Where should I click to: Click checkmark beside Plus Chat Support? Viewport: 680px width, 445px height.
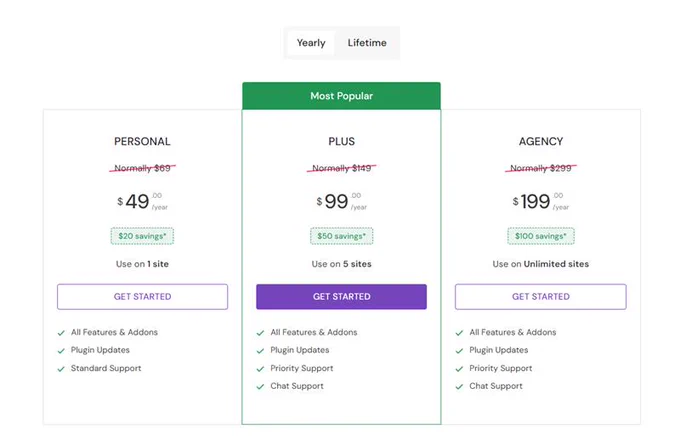point(260,387)
